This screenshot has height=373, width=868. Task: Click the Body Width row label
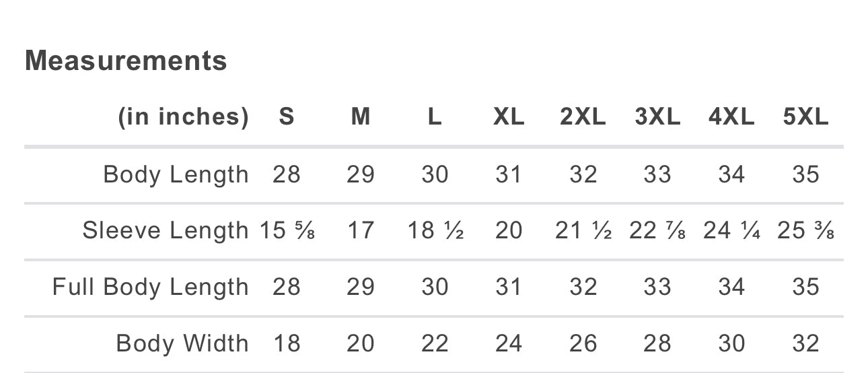pyautogui.click(x=182, y=343)
